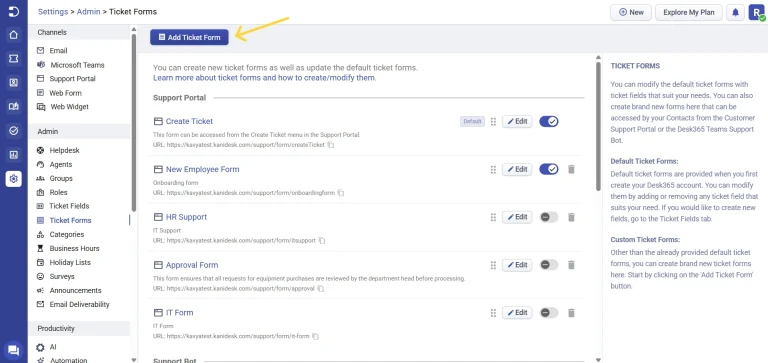This screenshot has height=363, width=768.
Task: Edit the New Employee Form
Action: [x=517, y=169]
